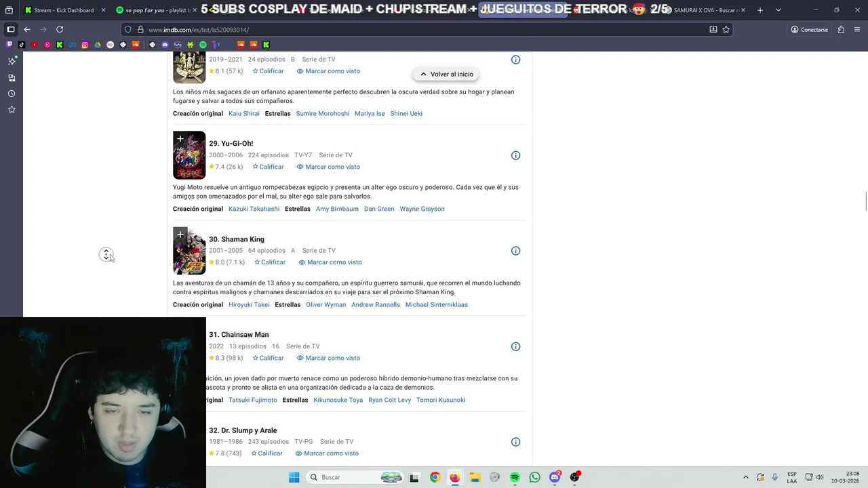Viewport: 868px width, 488px height.
Task: Open the bookmarks star in sidebar
Action: pyautogui.click(x=12, y=110)
